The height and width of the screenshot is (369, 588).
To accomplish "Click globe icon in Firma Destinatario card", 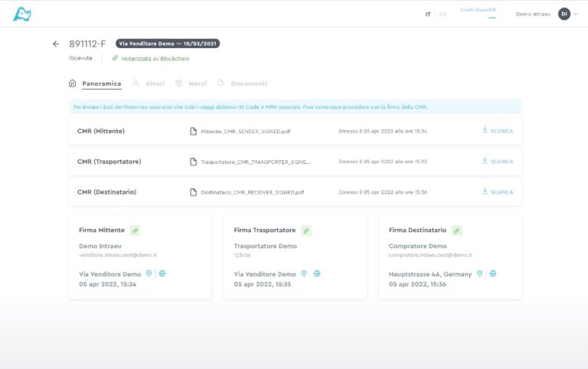I will [493, 273].
